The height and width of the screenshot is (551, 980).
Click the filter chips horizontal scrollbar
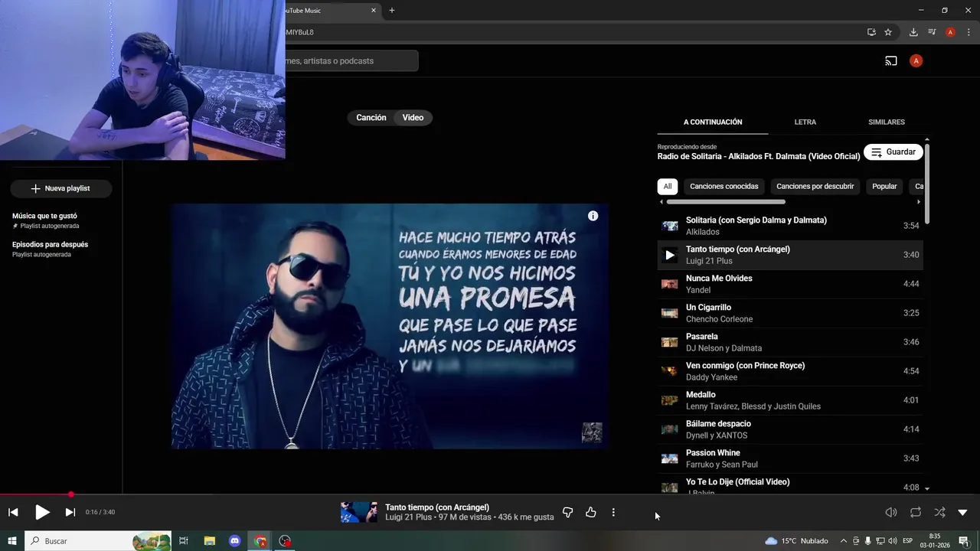pos(726,202)
